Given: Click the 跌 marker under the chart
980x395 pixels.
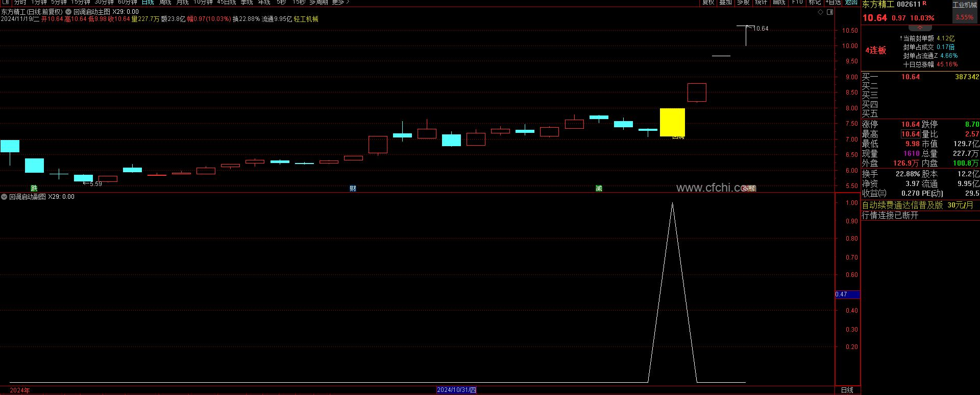Looking at the screenshot, I should coord(34,189).
